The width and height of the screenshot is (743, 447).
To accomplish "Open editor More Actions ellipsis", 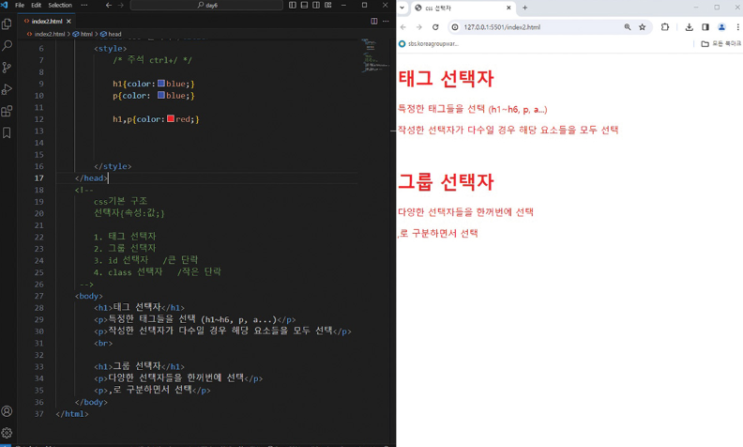I will pos(386,21).
